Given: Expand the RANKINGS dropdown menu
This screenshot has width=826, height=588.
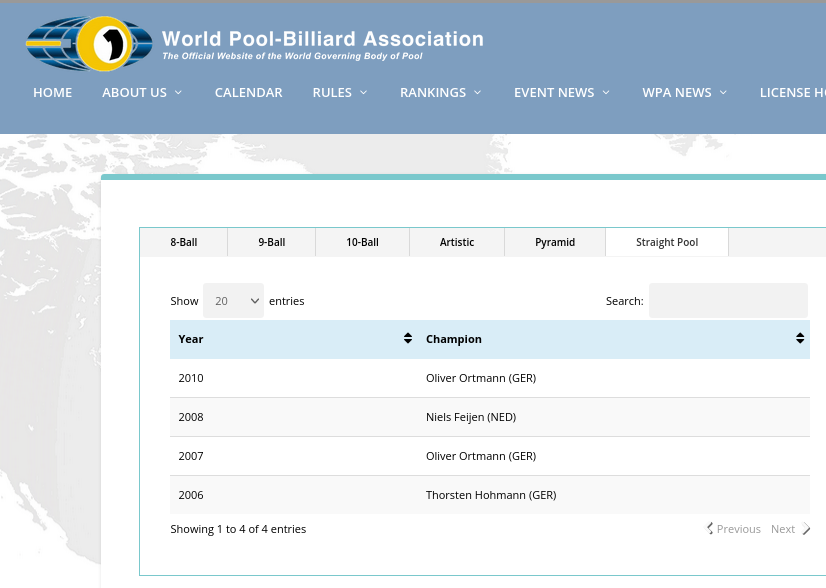Looking at the screenshot, I should click(x=441, y=92).
